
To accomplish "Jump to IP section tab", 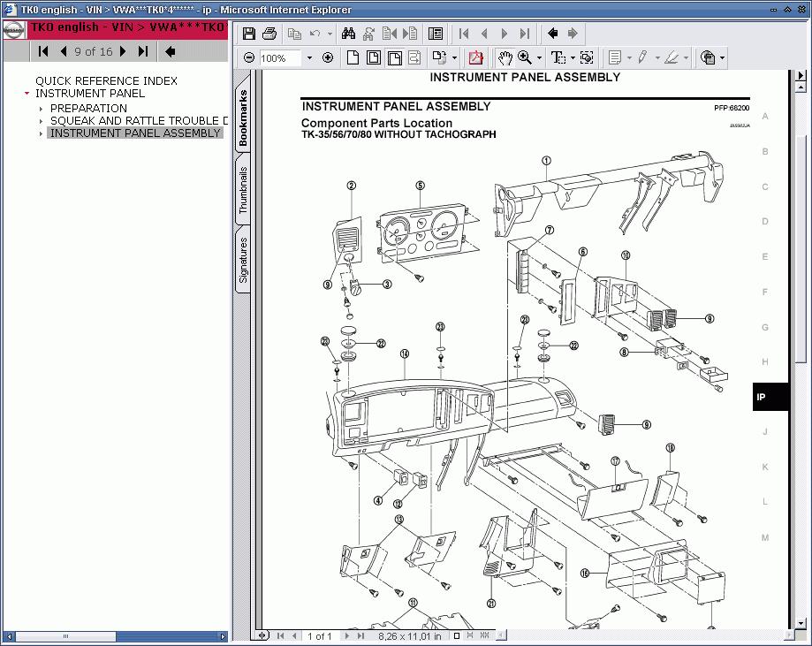I will coord(770,397).
